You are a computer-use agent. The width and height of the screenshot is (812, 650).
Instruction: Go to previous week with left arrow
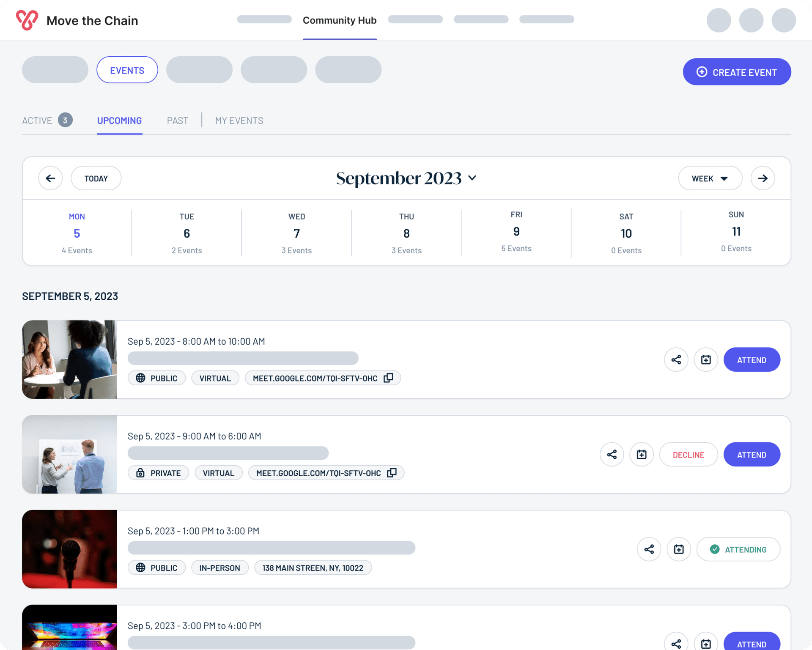point(50,178)
